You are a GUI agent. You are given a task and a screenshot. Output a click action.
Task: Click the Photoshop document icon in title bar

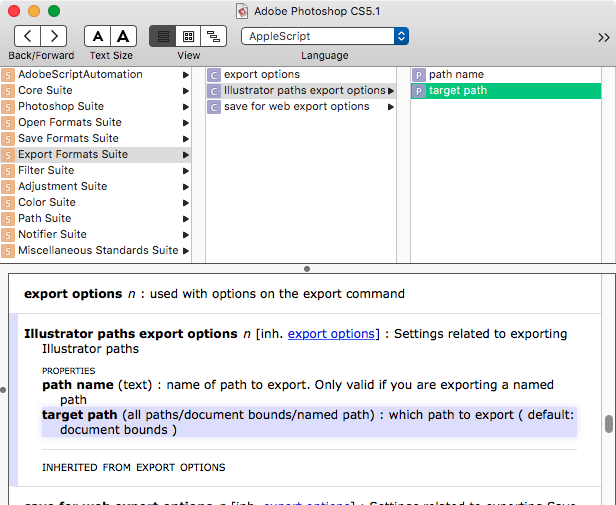click(242, 11)
